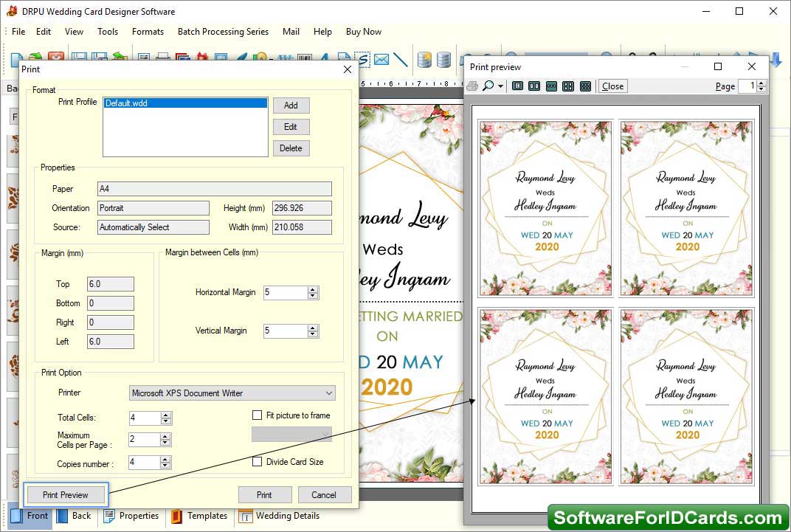Select the Signature tool in main toolbar
Viewport: 791px width, 532px height.
pos(362,60)
